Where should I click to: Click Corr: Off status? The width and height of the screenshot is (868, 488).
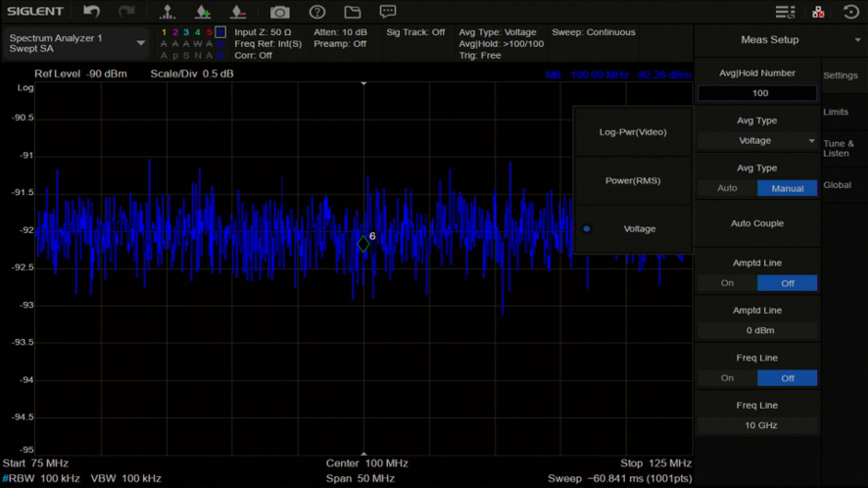pos(253,56)
